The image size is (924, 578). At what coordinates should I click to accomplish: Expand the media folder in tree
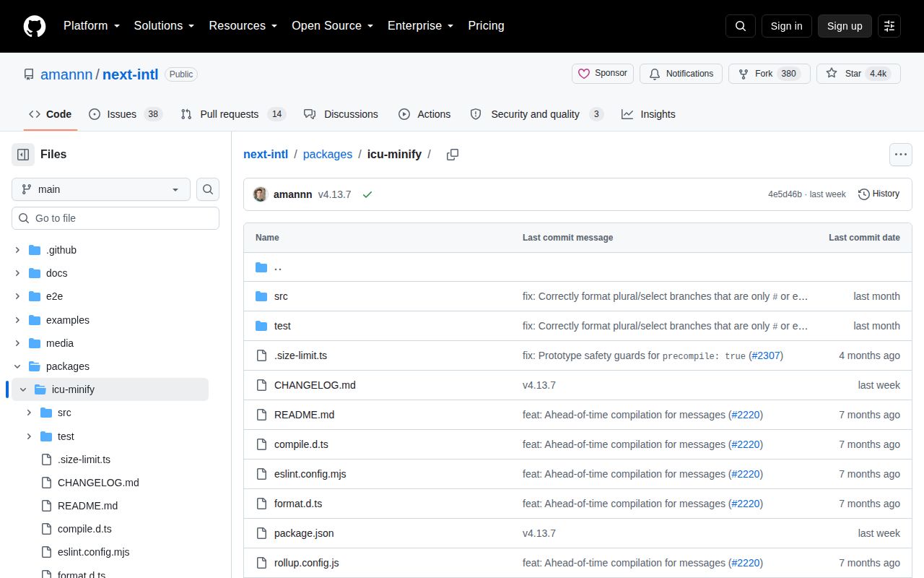17,343
